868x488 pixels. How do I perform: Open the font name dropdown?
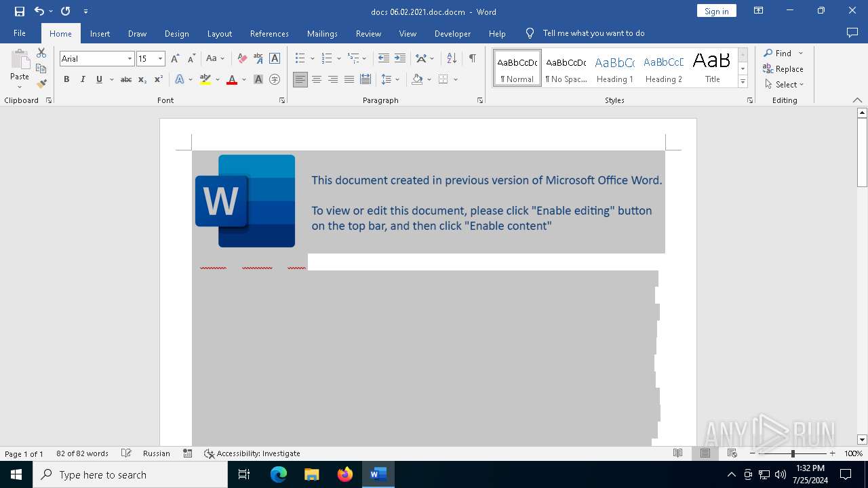tap(130, 59)
